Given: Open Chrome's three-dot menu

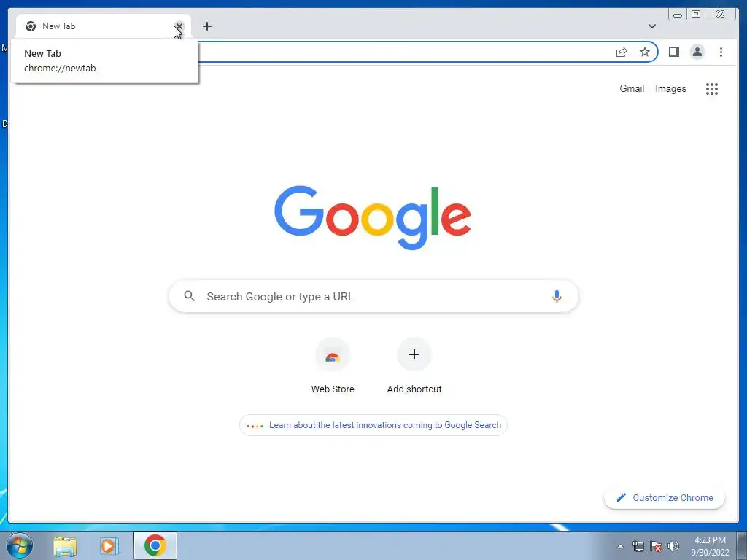Looking at the screenshot, I should coord(721,52).
